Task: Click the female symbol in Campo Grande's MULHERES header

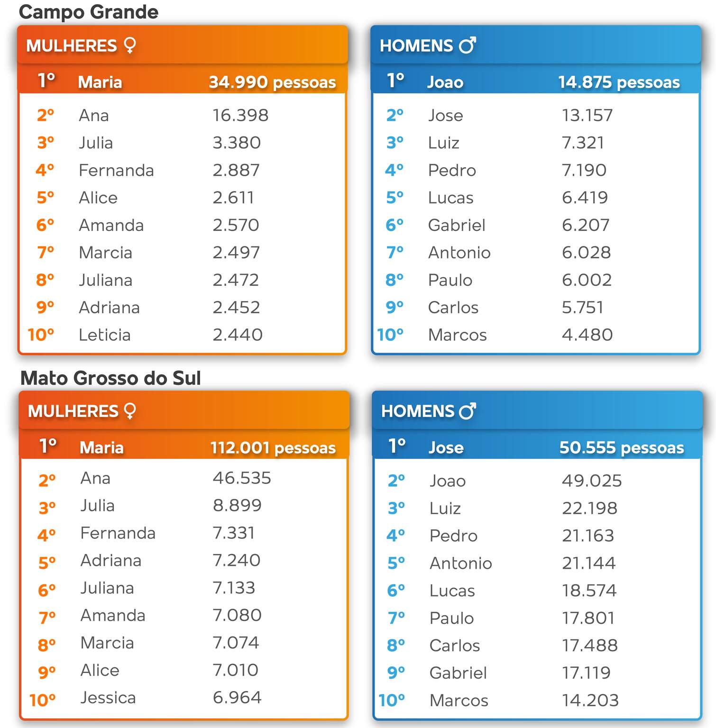Action: point(129,45)
